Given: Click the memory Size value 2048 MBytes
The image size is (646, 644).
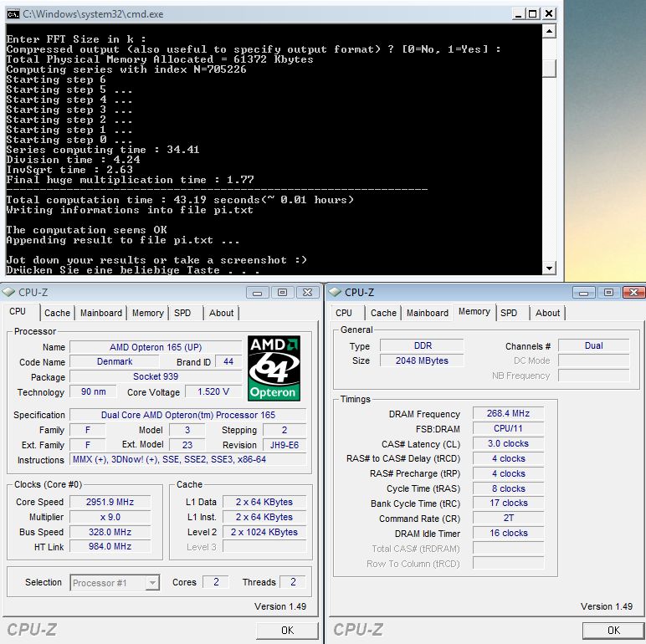Looking at the screenshot, I should click(423, 360).
